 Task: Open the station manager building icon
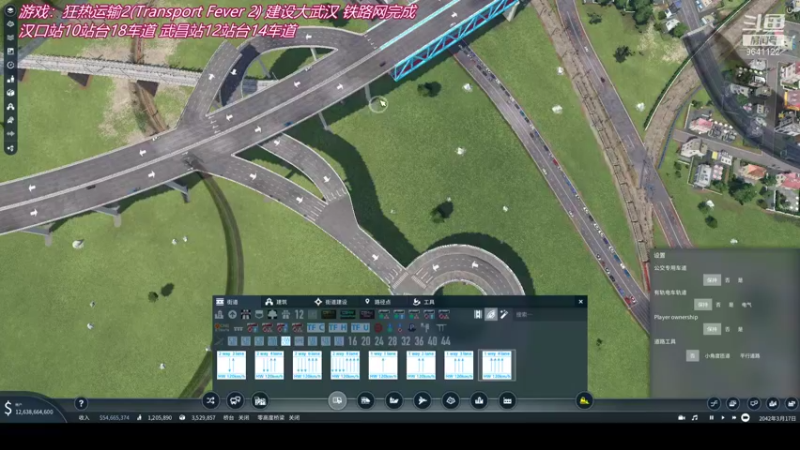260,401
